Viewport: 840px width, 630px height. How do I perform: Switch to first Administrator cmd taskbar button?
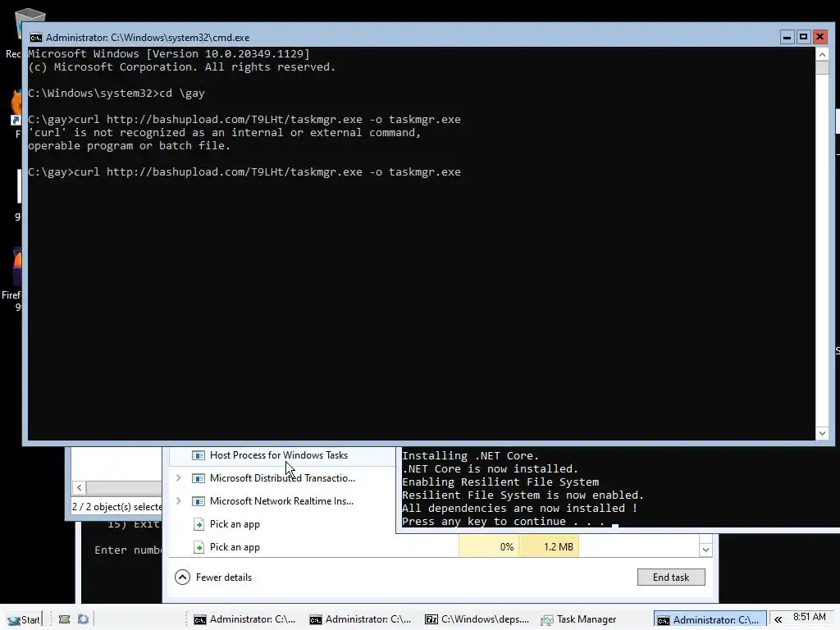click(x=244, y=619)
